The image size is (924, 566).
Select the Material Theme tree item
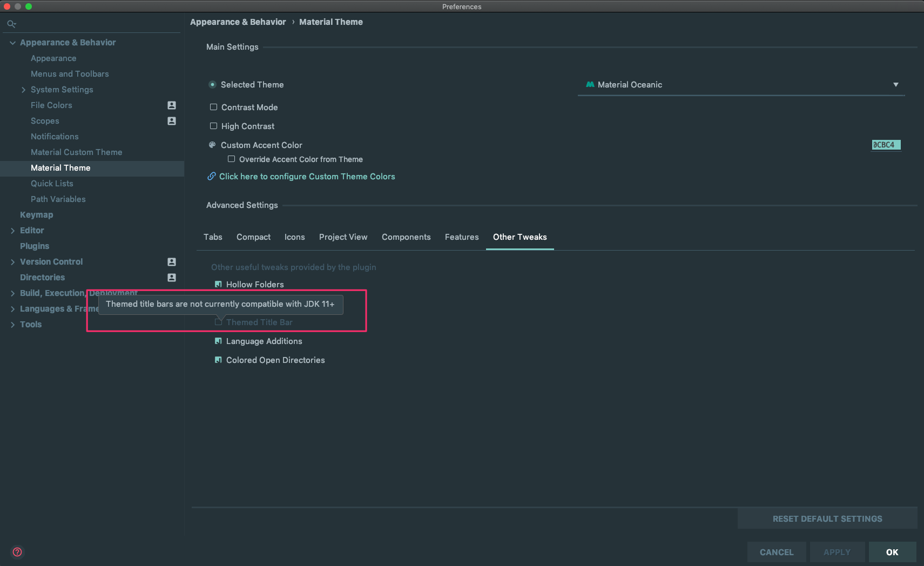pyautogui.click(x=92, y=168)
